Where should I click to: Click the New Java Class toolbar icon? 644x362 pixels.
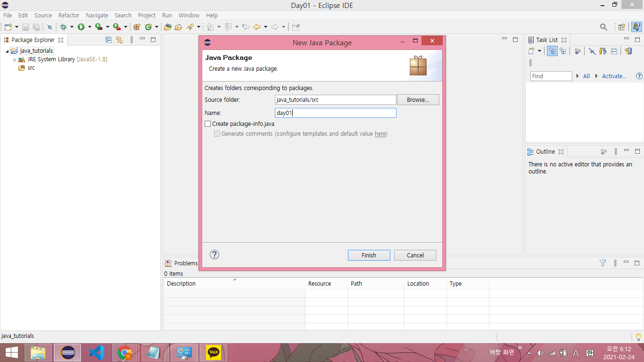pyautogui.click(x=148, y=27)
